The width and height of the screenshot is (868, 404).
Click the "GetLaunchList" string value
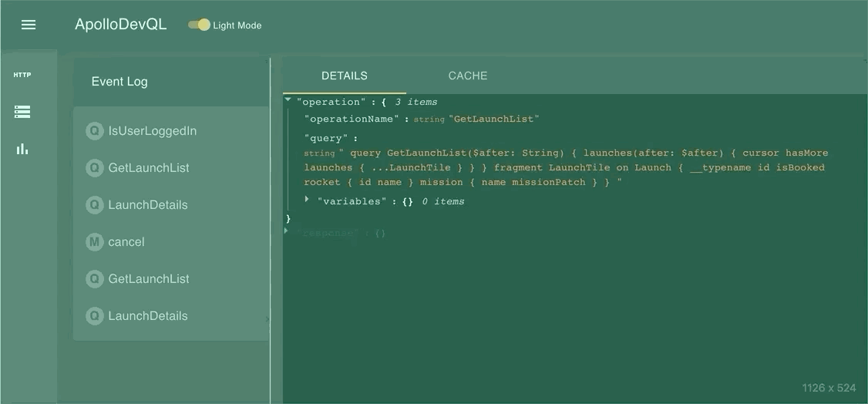[x=494, y=119]
